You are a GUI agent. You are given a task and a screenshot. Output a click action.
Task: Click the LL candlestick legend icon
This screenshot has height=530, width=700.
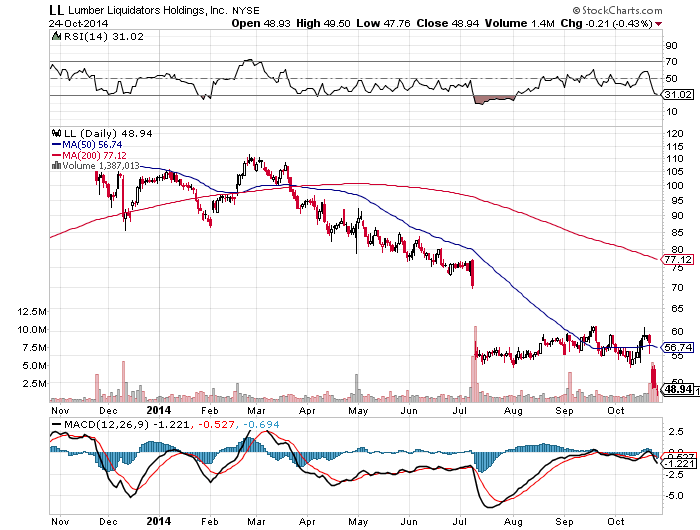(x=57, y=133)
